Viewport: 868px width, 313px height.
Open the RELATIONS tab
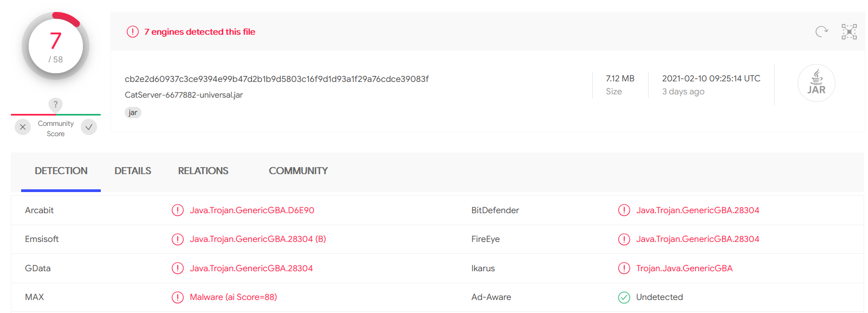203,171
